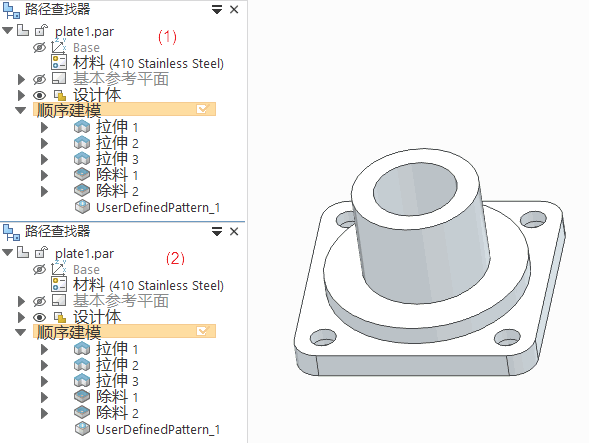The image size is (589, 443).
Task: Click the PathFinder panel icon at top
Action: [11, 10]
